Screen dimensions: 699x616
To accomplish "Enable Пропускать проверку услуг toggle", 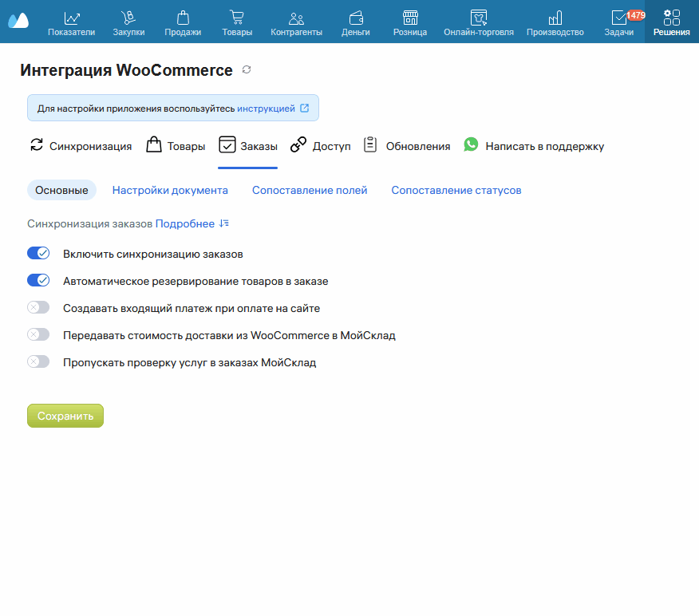I will pyautogui.click(x=38, y=362).
